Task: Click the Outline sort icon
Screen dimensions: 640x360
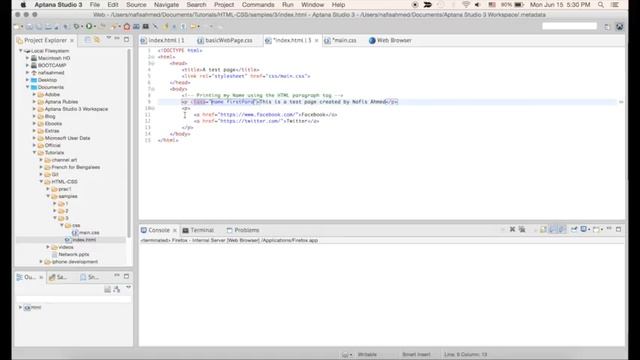Action: [x=117, y=289]
